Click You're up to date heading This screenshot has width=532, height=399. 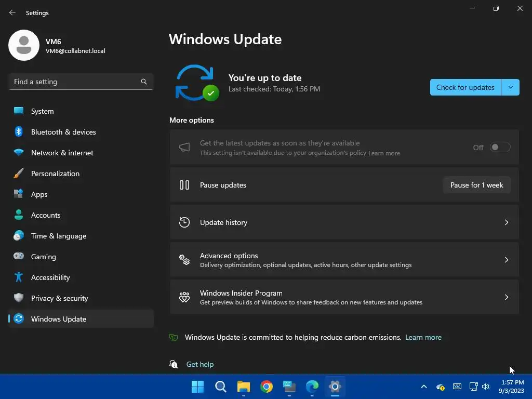pyautogui.click(x=265, y=78)
